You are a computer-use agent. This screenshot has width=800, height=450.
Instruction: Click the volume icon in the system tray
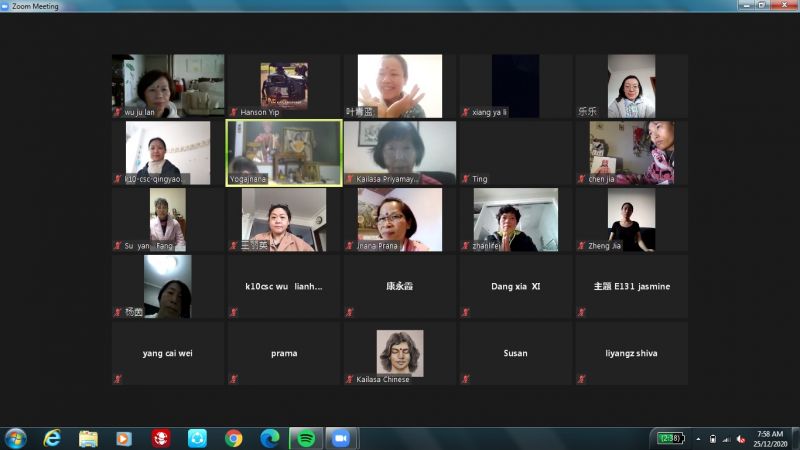[741, 438]
